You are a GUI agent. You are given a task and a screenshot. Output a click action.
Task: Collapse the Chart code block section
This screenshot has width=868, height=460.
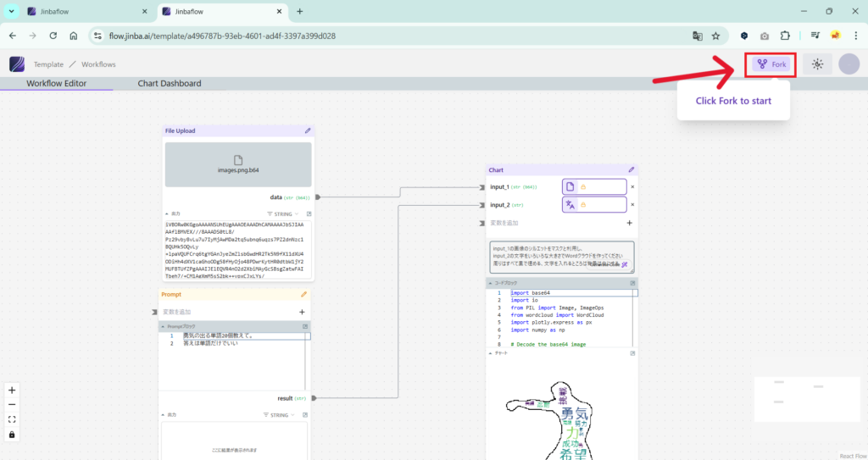[x=492, y=283]
